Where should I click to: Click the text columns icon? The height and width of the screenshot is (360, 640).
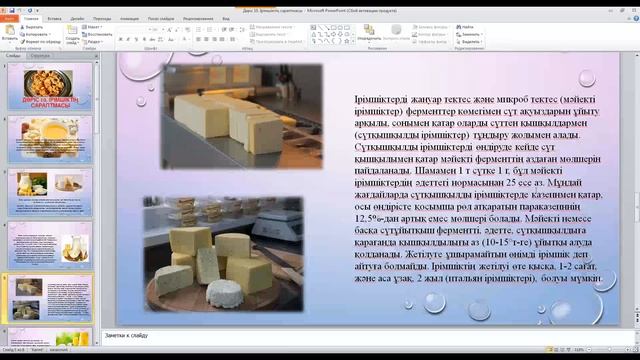pyautogui.click(x=233, y=39)
